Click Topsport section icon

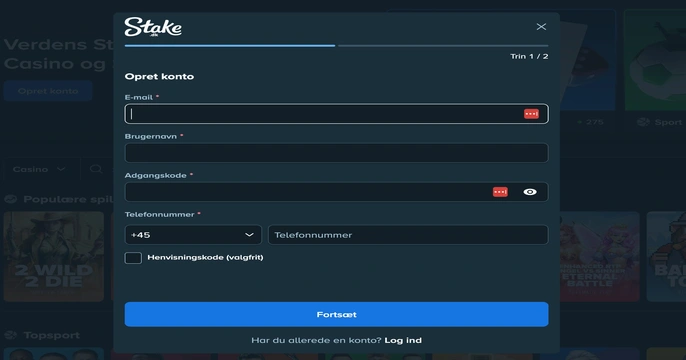tap(10, 336)
